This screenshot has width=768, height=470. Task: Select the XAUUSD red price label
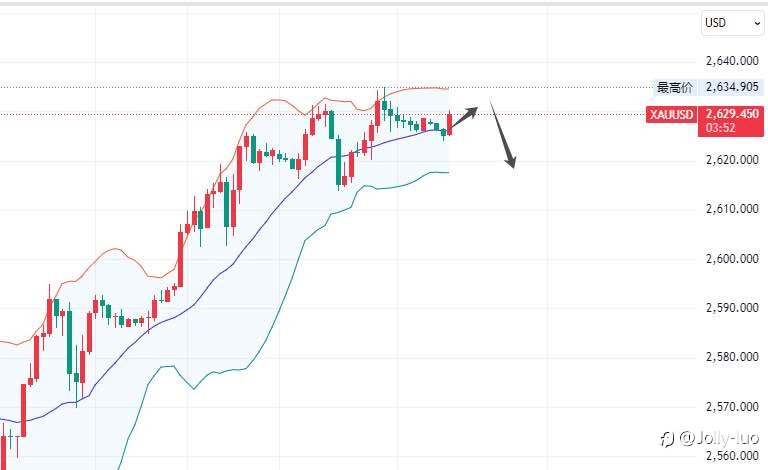[672, 114]
